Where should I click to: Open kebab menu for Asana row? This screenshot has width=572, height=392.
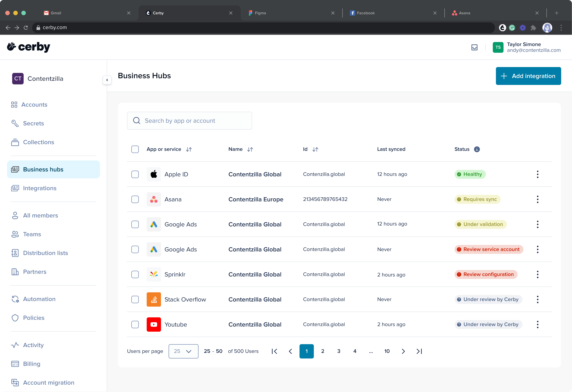(x=538, y=199)
